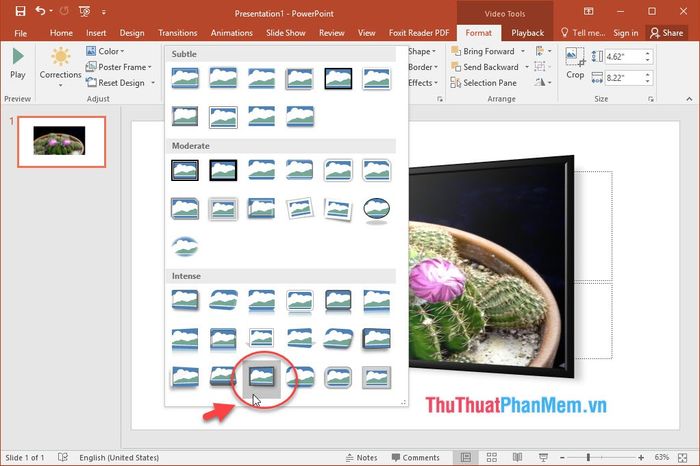
Task: Increase the video height with spinner up
Action: click(x=648, y=54)
